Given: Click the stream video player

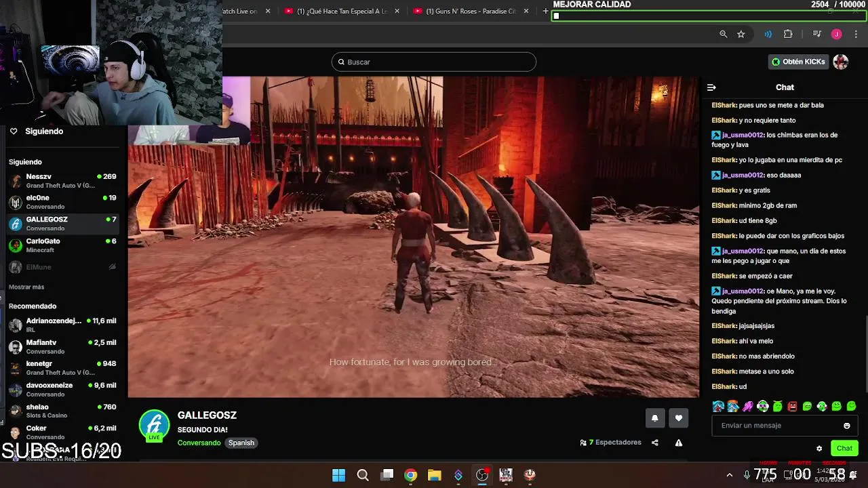Looking at the screenshot, I should (x=414, y=237).
